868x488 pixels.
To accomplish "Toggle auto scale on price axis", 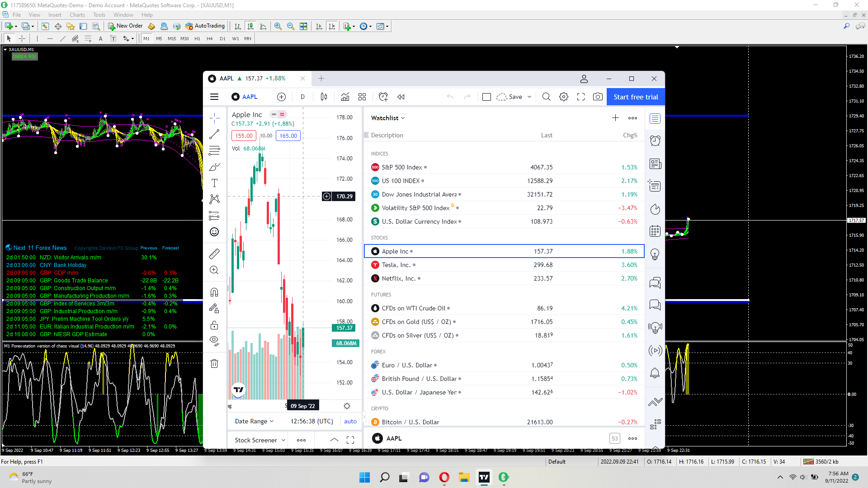I will pos(350,421).
